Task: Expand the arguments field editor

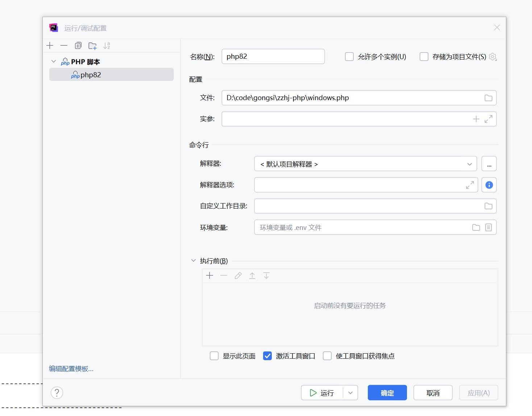Action: tap(488, 119)
